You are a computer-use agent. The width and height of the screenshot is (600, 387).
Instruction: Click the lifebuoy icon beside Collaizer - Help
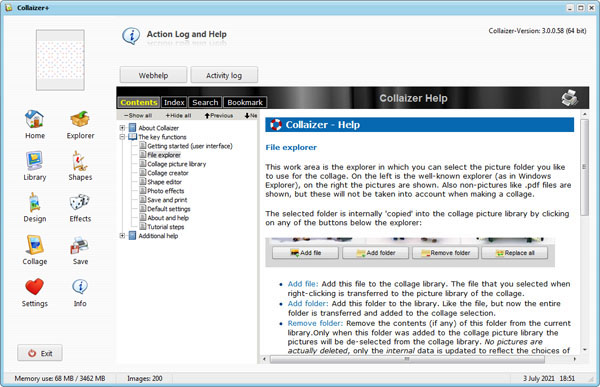(276, 125)
